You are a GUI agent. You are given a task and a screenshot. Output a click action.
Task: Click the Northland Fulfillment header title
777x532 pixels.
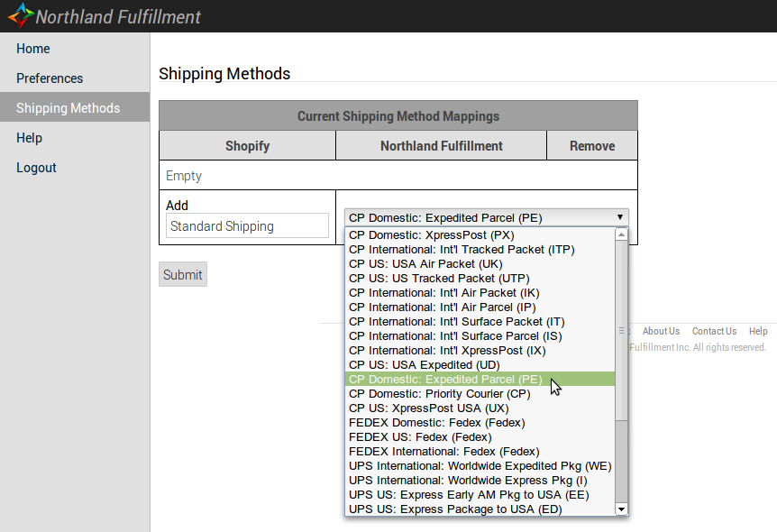pos(118,16)
